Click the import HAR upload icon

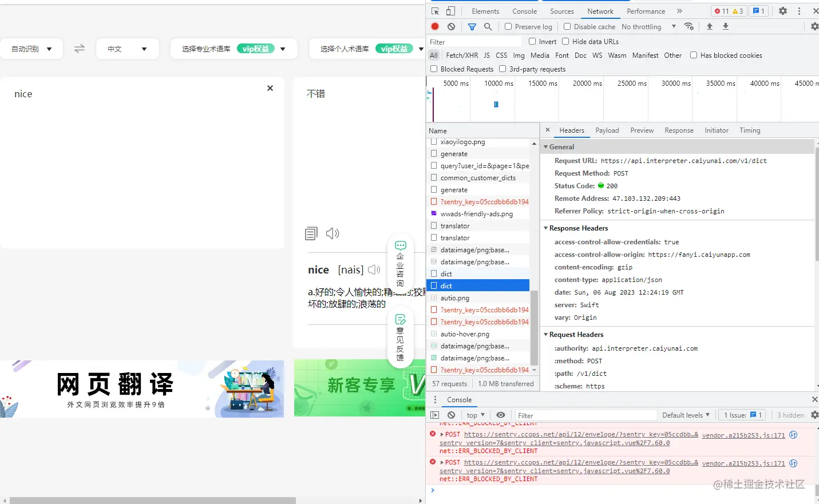point(710,26)
